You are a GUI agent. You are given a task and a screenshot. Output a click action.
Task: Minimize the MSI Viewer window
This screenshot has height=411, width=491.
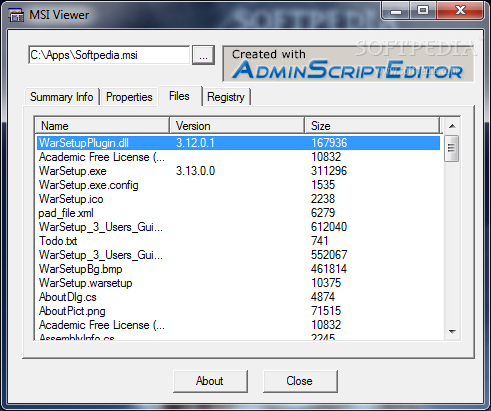pos(396,11)
